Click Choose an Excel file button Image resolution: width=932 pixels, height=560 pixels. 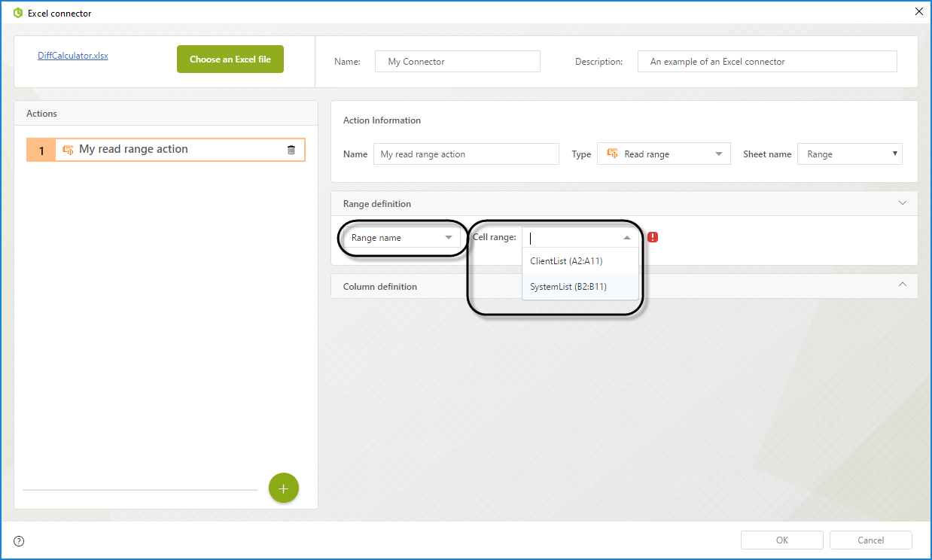point(230,59)
